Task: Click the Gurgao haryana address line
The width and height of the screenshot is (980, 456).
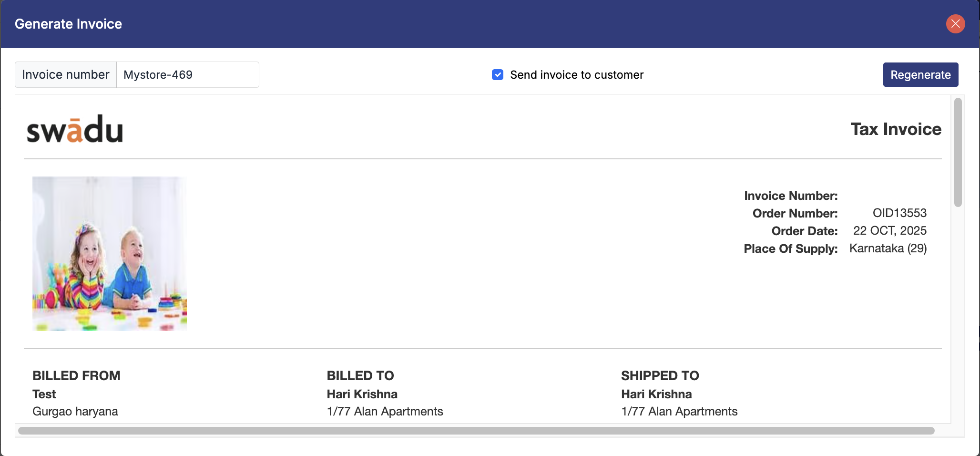Action: [x=75, y=412]
